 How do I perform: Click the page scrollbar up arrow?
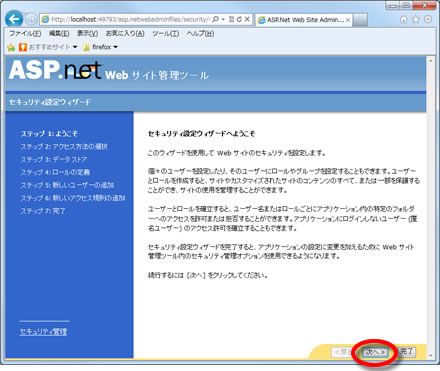click(430, 61)
